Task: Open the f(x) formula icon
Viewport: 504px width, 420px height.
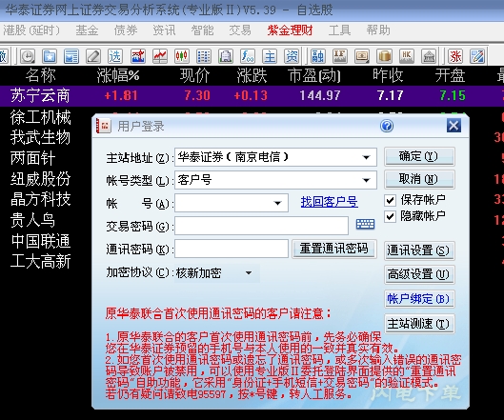Action: pos(248,56)
